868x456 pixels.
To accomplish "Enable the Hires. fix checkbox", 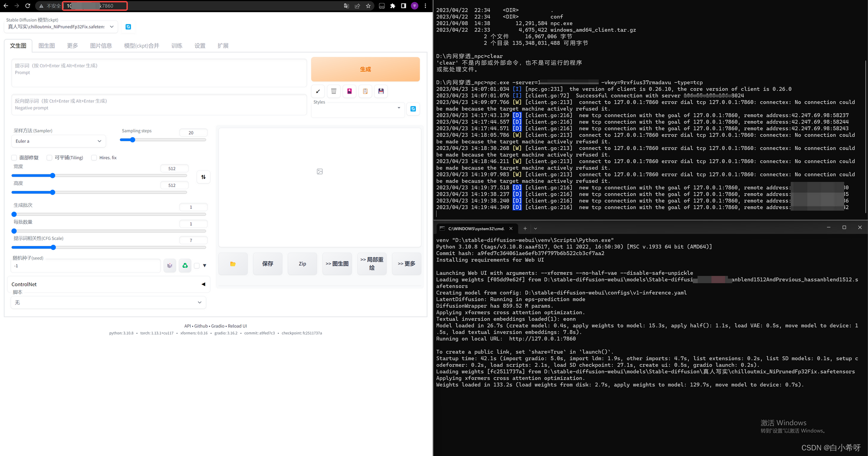I will coord(94,158).
